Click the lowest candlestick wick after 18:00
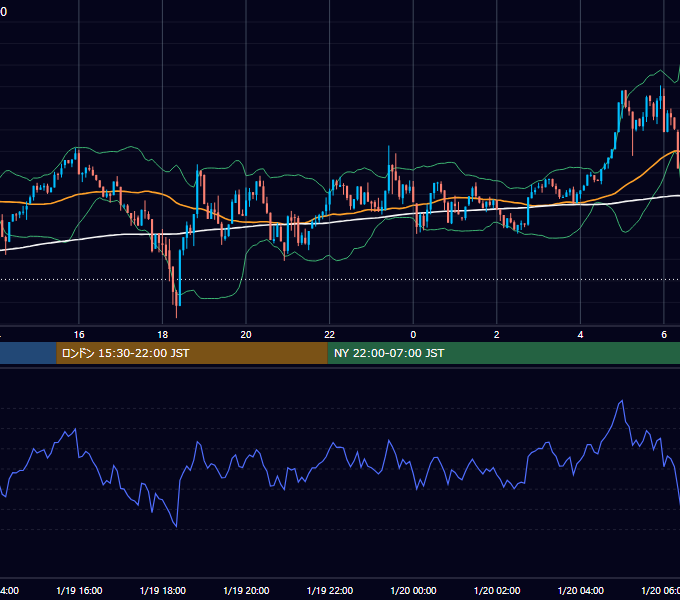Image resolution: width=680 pixels, height=600 pixels. [177, 312]
